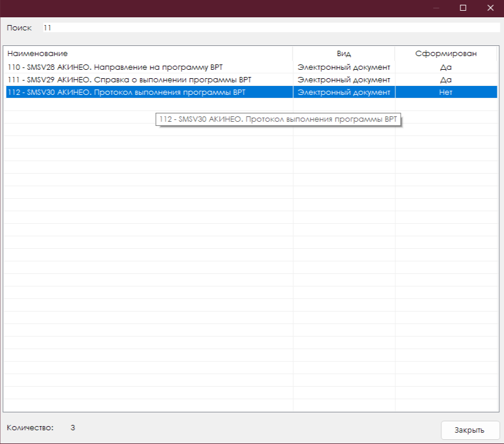Image resolution: width=504 pixels, height=444 pixels.
Task: Close the window with the X icon
Action: coord(490,8)
